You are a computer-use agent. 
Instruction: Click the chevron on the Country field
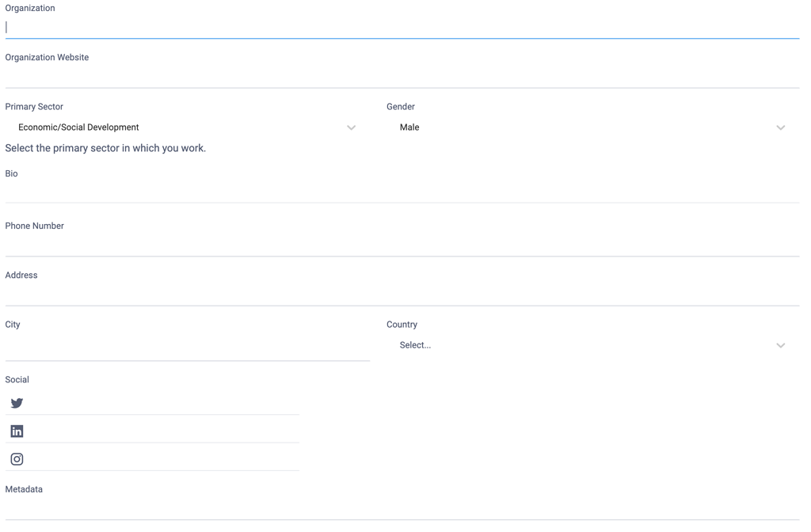coord(781,345)
